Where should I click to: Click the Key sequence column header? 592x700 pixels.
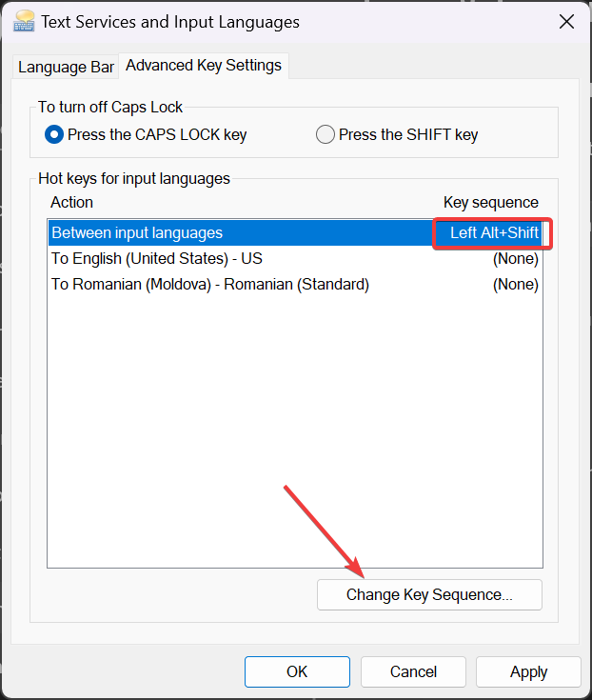click(491, 202)
